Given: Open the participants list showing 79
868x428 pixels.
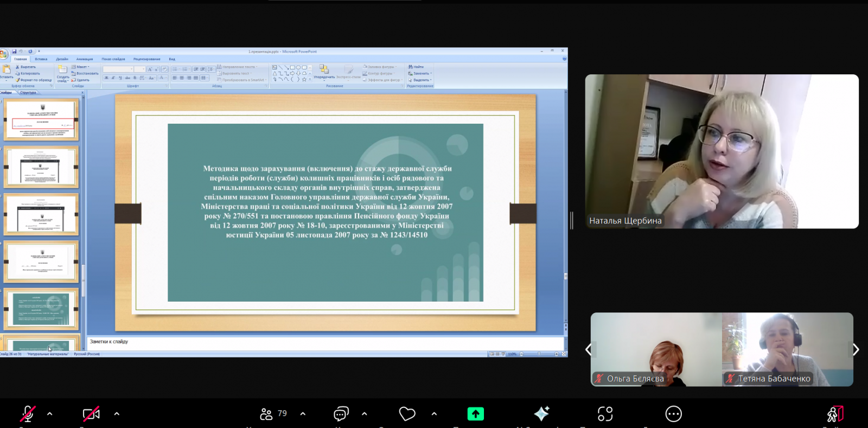Looking at the screenshot, I should click(x=273, y=414).
